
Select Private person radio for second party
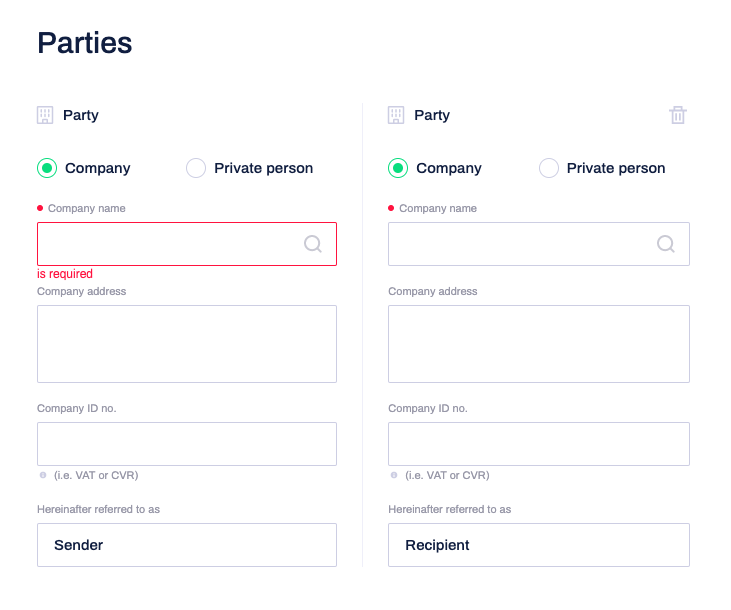[549, 168]
